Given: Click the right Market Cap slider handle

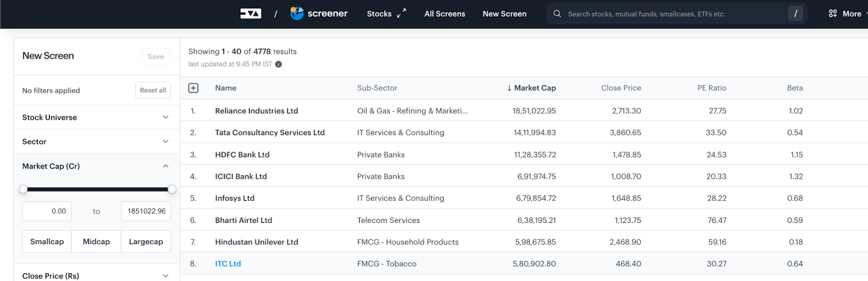Looking at the screenshot, I should 172,189.
